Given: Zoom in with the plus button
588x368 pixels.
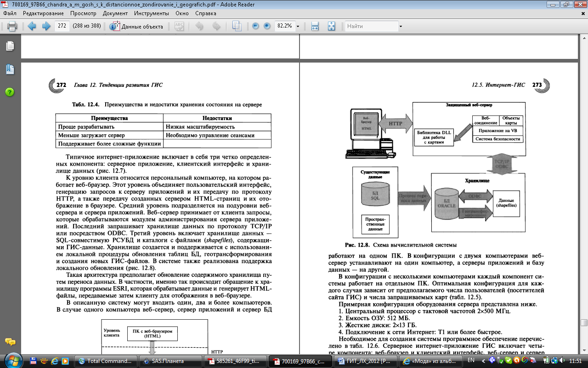Looking at the screenshot, I should [x=267, y=26].
